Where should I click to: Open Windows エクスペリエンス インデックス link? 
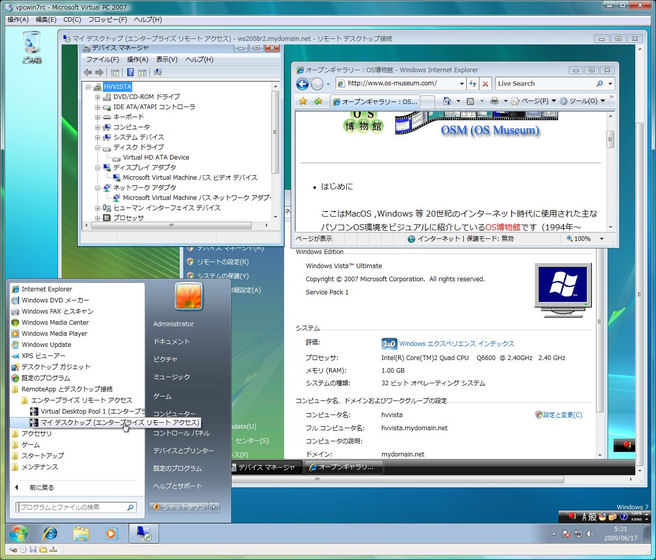(456, 344)
